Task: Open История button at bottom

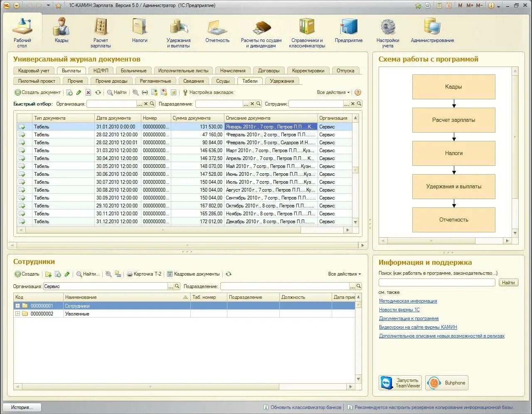Action: pos(22,407)
